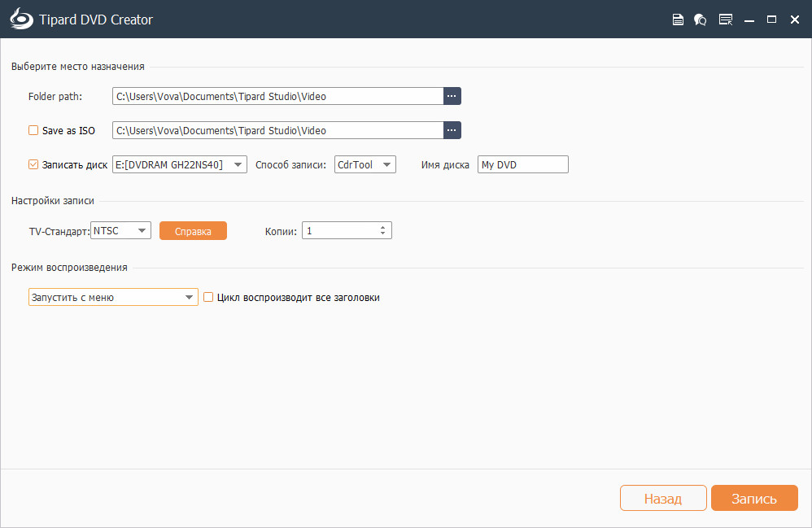Open the CdrTool burn method dropdown

click(x=365, y=164)
